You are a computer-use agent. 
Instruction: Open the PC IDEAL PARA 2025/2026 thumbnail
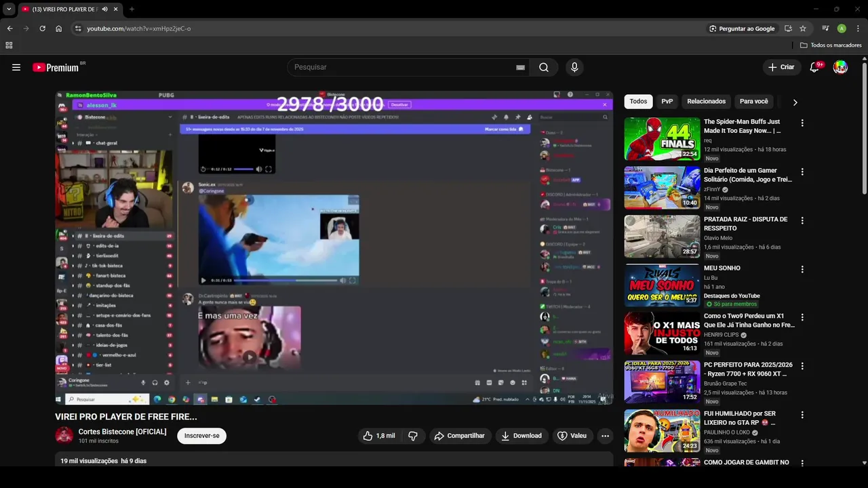point(662,382)
